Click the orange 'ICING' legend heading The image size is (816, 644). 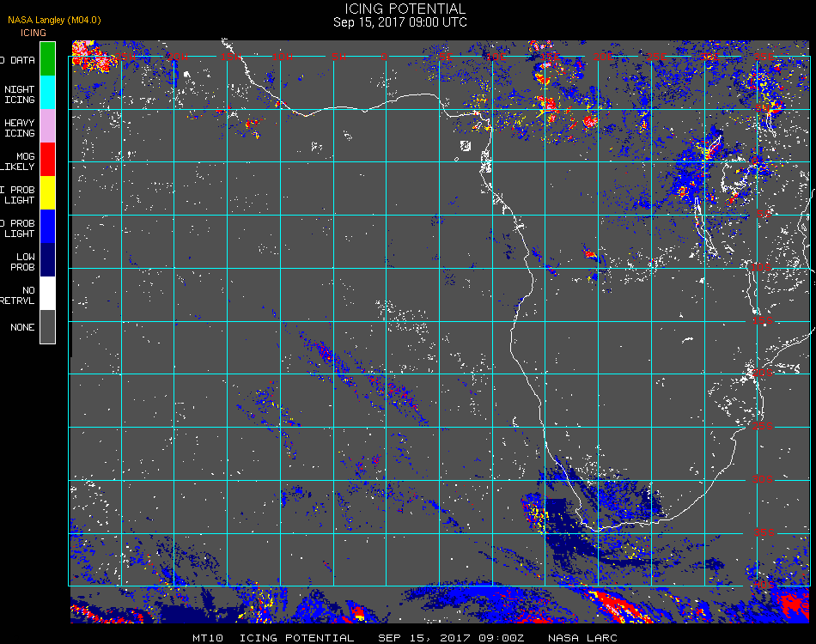[33, 33]
